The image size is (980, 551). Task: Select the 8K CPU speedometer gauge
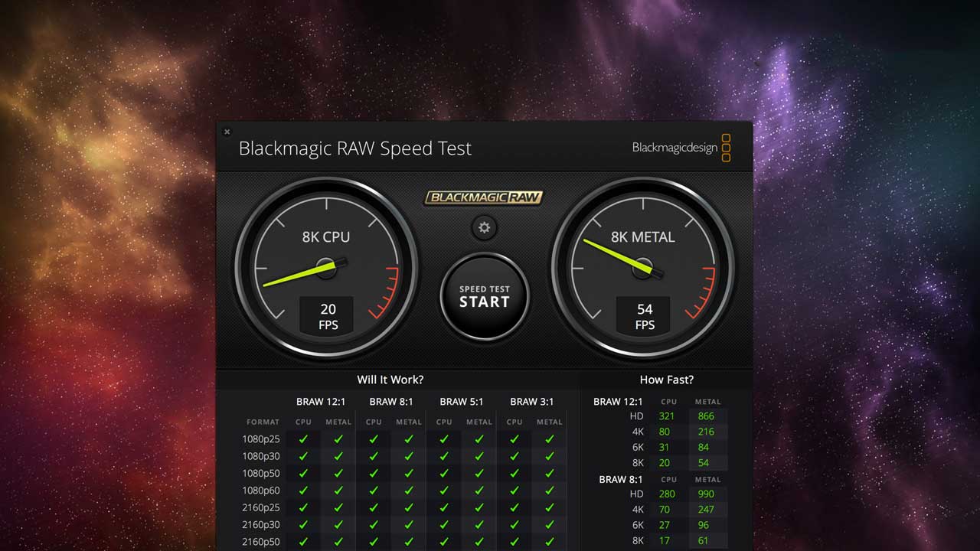(328, 268)
